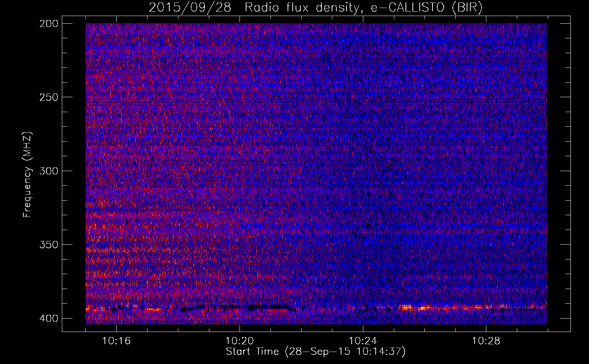Click the 250 frequency tick label
The image size is (589, 364).
[x=48, y=97]
